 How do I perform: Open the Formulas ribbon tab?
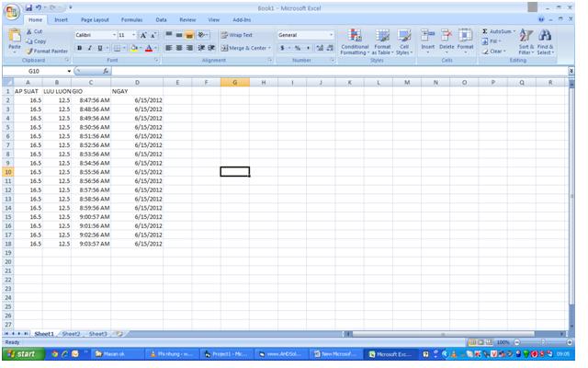[131, 19]
